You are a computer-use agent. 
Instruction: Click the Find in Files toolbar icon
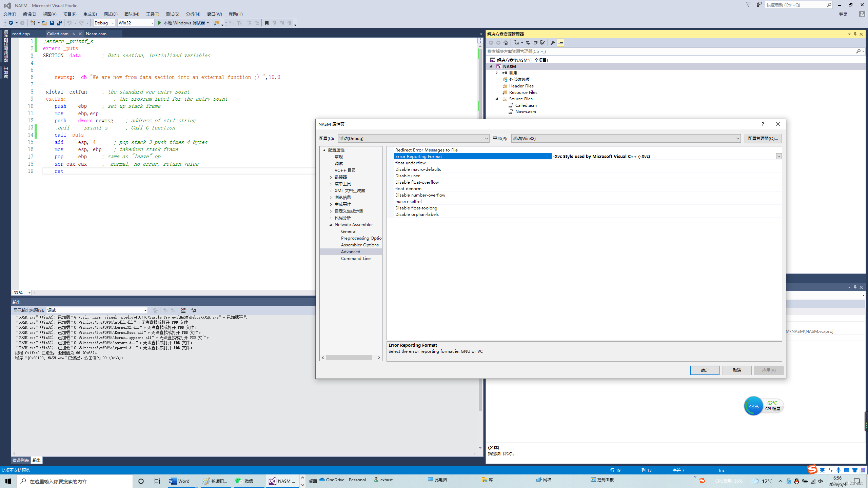tap(216, 23)
